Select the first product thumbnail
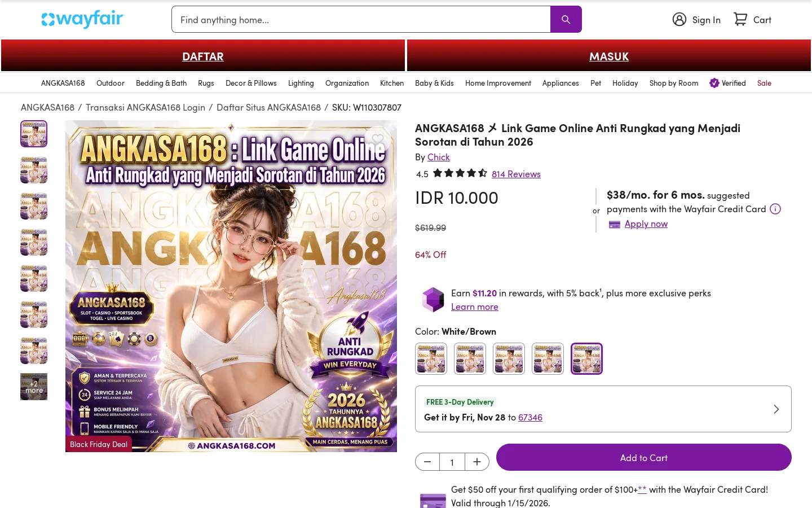Screen dimensions: 812x508 pyautogui.click(x=34, y=134)
